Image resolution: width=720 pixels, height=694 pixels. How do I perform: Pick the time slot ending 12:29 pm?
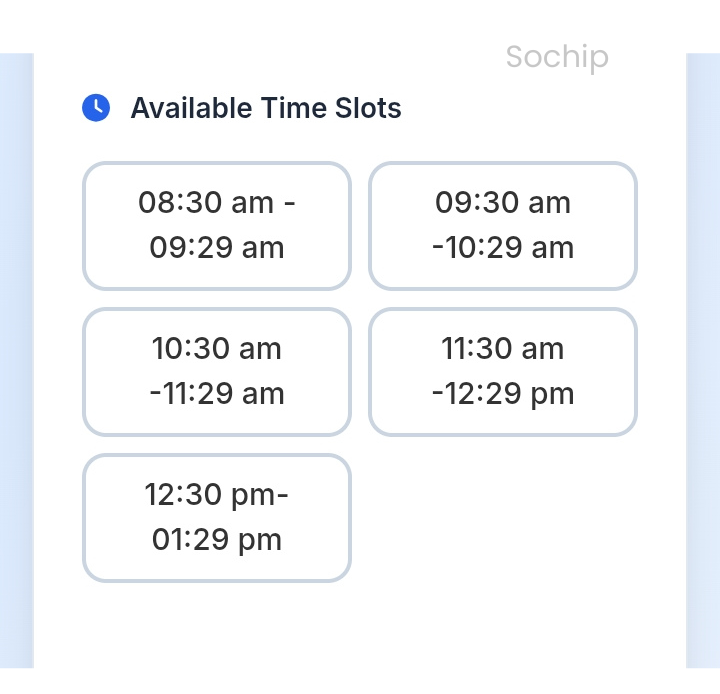[503, 372]
